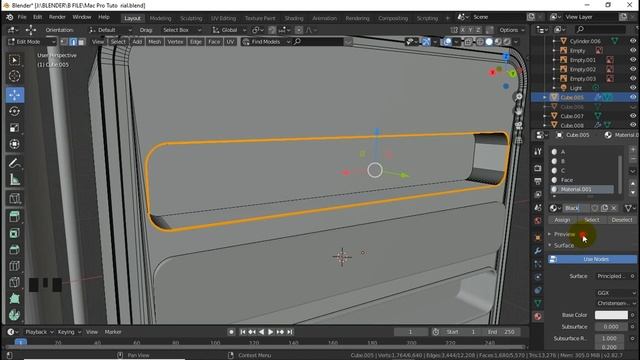Toggle visibility of Cube.007
640x360 pixels.
633,116
